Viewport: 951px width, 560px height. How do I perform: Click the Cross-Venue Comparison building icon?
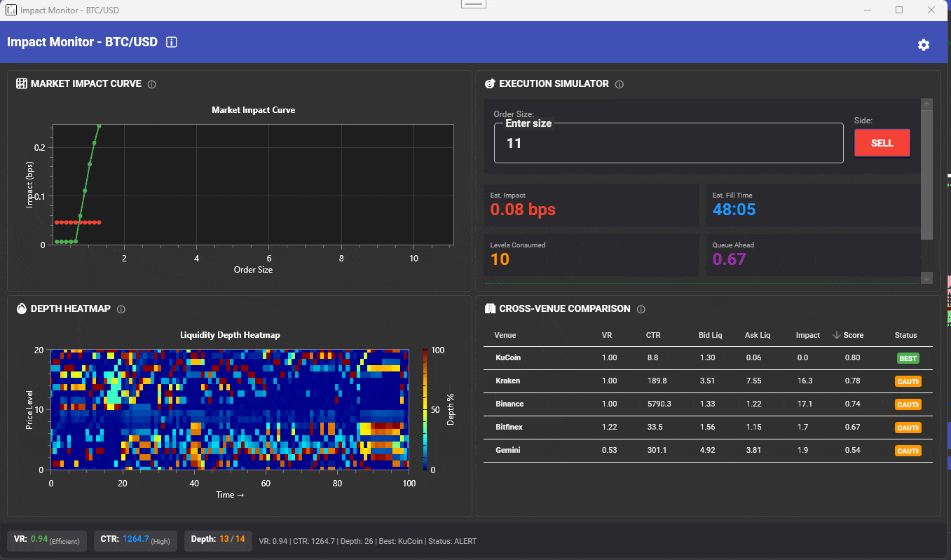(x=489, y=308)
